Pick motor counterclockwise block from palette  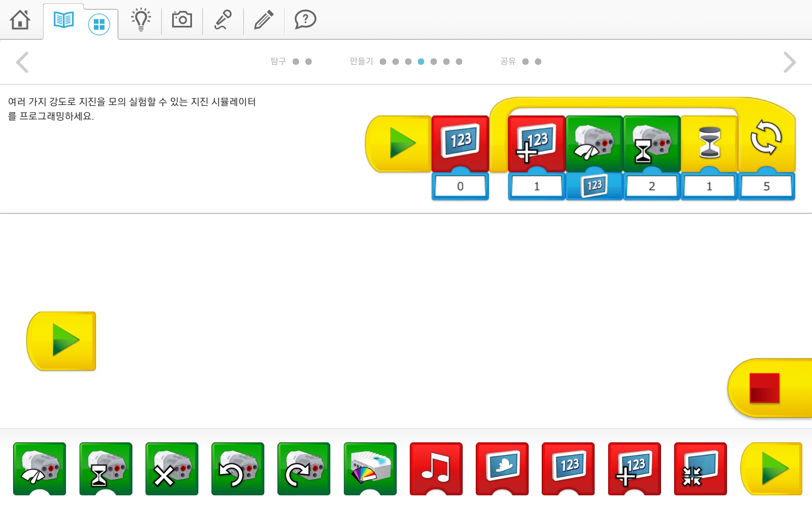(238, 469)
